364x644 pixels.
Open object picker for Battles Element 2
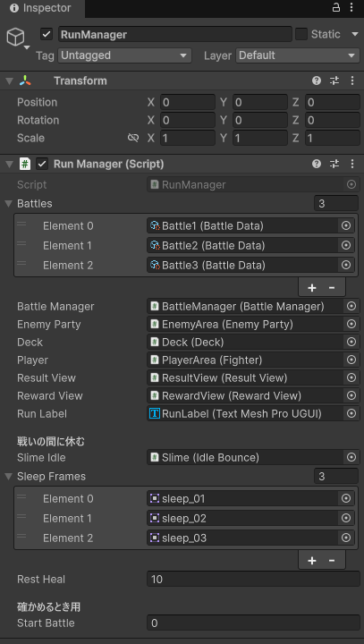click(x=346, y=266)
